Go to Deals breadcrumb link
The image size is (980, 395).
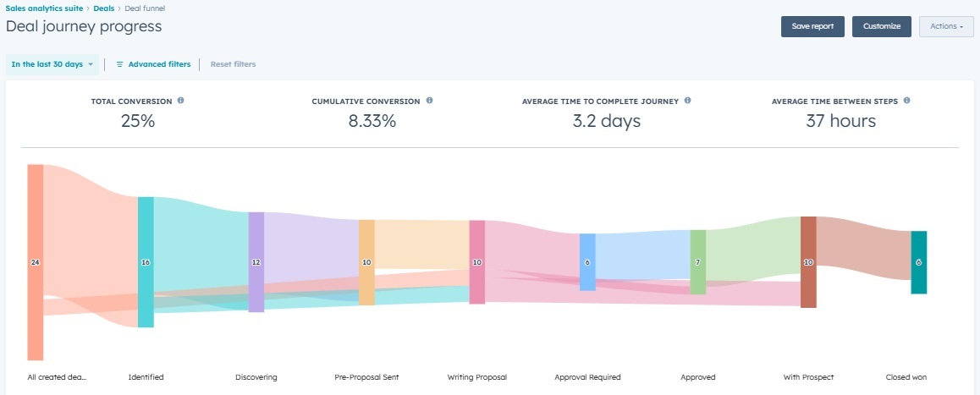point(103,8)
